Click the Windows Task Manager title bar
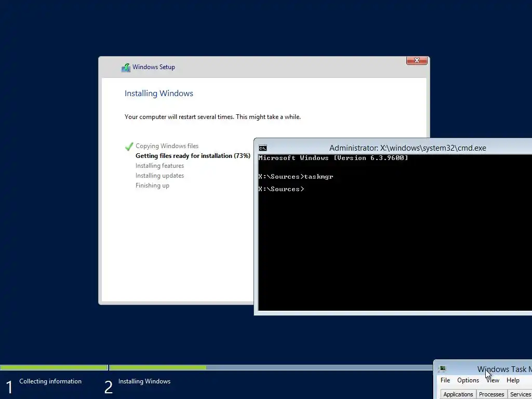This screenshot has height=399, width=532. 483,369
